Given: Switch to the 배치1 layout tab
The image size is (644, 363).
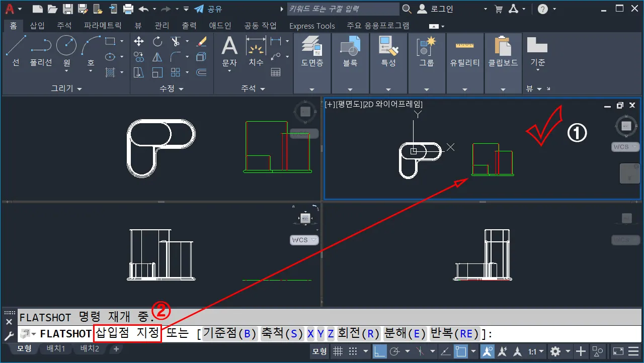Looking at the screenshot, I should pyautogui.click(x=56, y=348).
